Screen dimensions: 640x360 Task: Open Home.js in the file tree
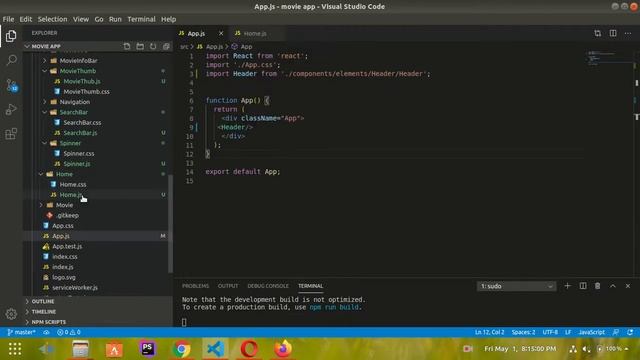[71, 195]
